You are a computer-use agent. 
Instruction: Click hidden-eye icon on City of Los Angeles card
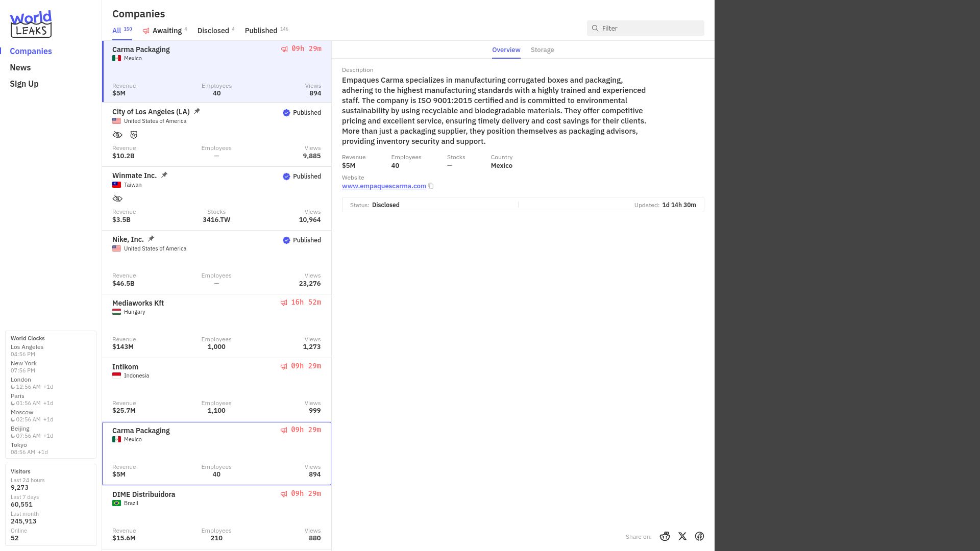click(117, 135)
